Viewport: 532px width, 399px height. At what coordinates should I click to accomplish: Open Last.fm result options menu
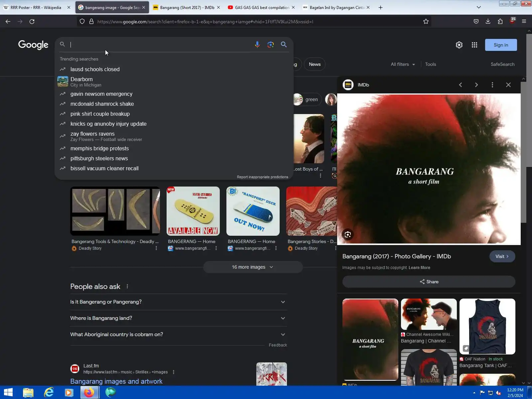tap(173, 372)
